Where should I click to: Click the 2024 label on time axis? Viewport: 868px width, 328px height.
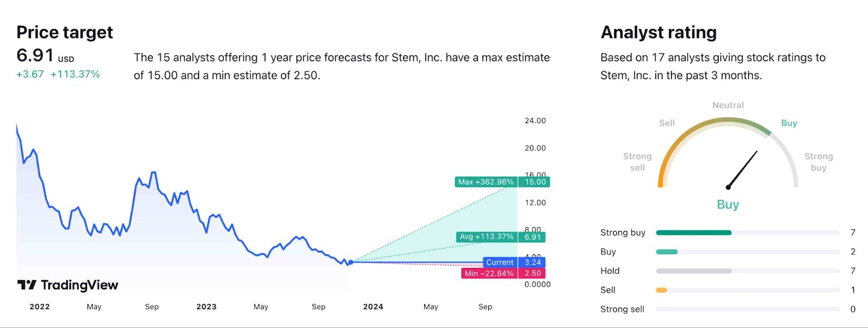(373, 307)
